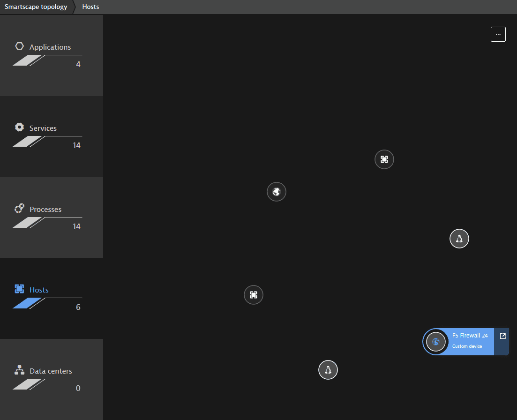
Task: Select the Hosts breadcrumb tab
Action: click(x=90, y=7)
